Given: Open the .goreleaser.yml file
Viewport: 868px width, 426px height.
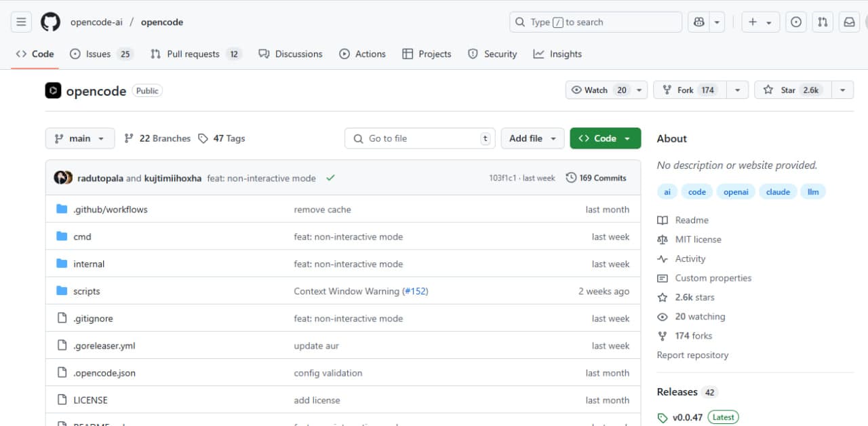Looking at the screenshot, I should (104, 345).
